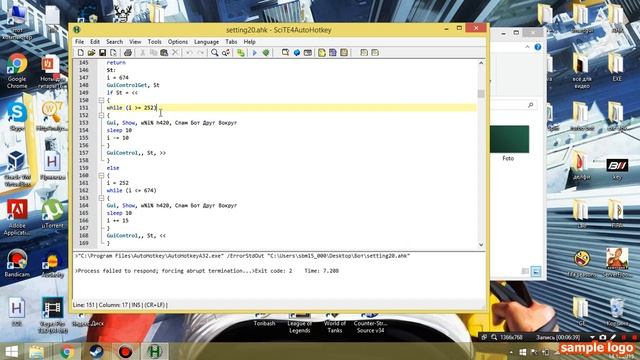Open the File menu
Viewport: 640px width, 360px height.
[x=79, y=42]
